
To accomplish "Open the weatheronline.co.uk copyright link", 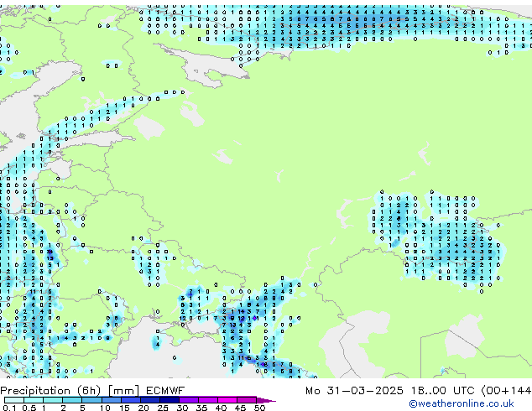I will pos(462,403).
